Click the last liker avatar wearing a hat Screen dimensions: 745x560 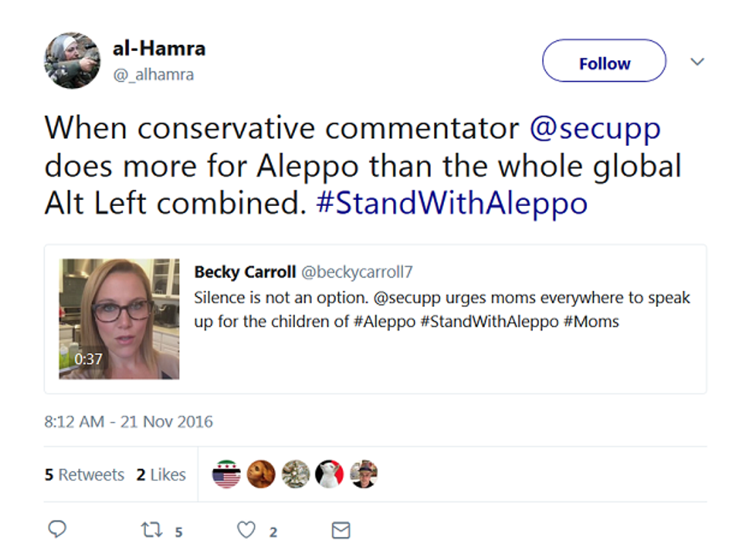(363, 474)
